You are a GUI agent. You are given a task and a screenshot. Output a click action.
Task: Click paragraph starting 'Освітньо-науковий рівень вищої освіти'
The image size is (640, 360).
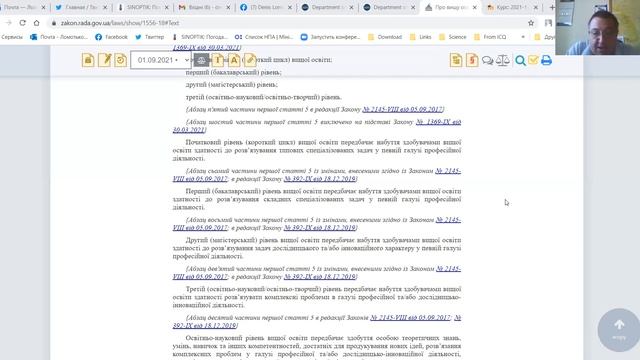[317, 347]
